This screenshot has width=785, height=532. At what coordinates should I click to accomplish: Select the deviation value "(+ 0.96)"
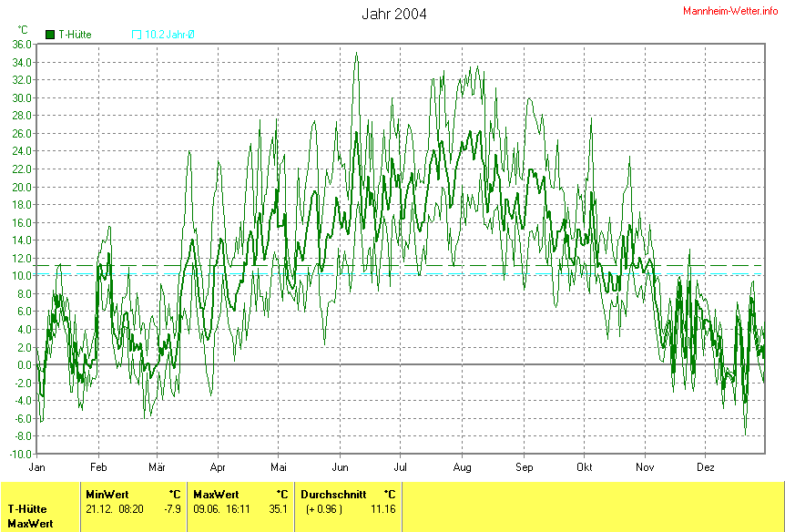[x=324, y=509]
